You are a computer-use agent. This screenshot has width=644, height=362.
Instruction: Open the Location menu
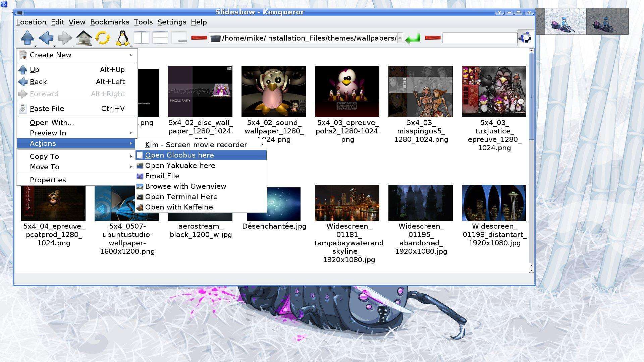[x=31, y=22]
